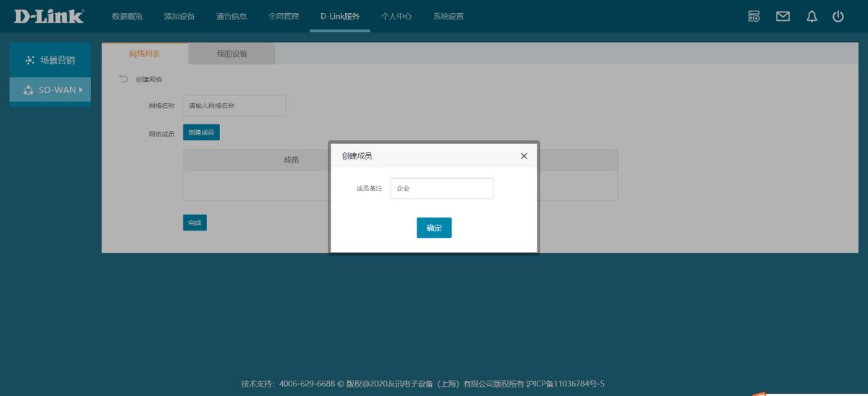Focus the 网络名称 input field

click(x=234, y=106)
